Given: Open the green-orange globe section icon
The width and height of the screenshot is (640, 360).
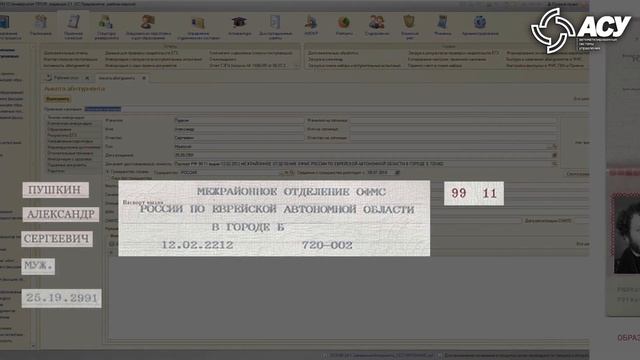Looking at the screenshot, I should coord(344,22).
